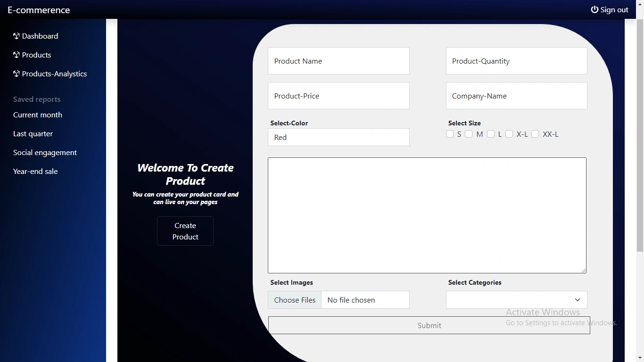Open Products-Analystics in the sidebar
Image resolution: width=644 pixels, height=362 pixels.
[50, 74]
